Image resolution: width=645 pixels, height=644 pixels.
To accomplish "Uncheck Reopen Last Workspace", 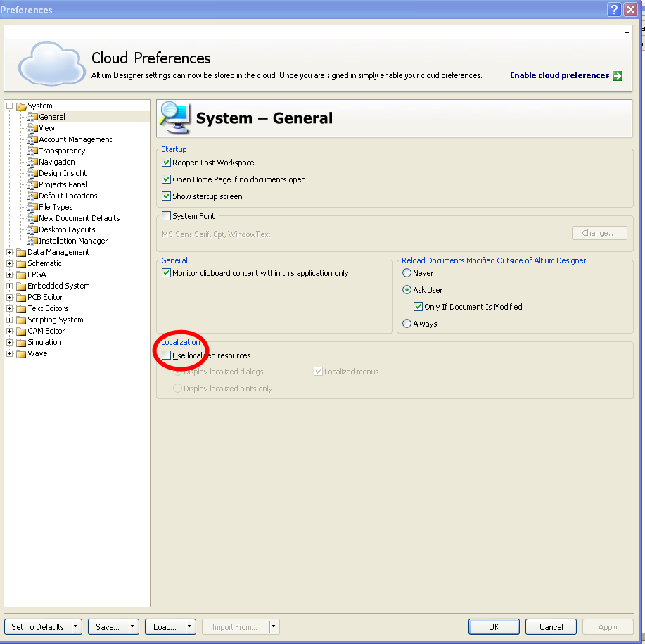I will coord(166,162).
